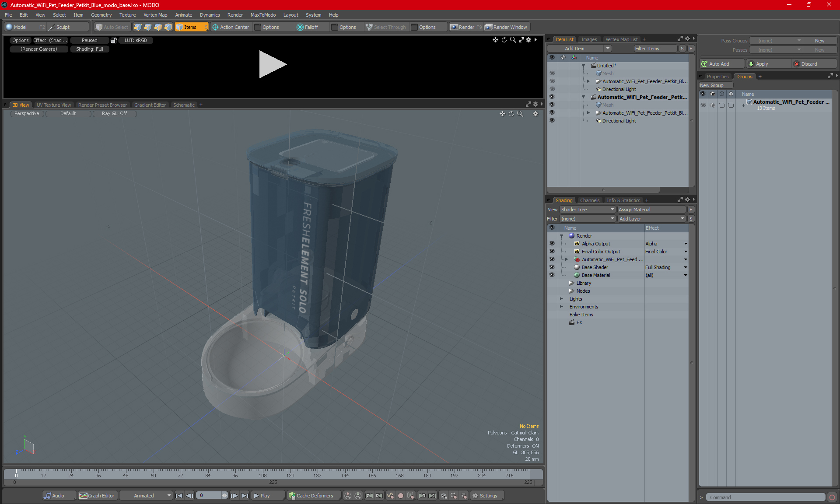Viewport: 840px width, 504px height.
Task: Open the Shader Tree view dropdown
Action: 588,210
